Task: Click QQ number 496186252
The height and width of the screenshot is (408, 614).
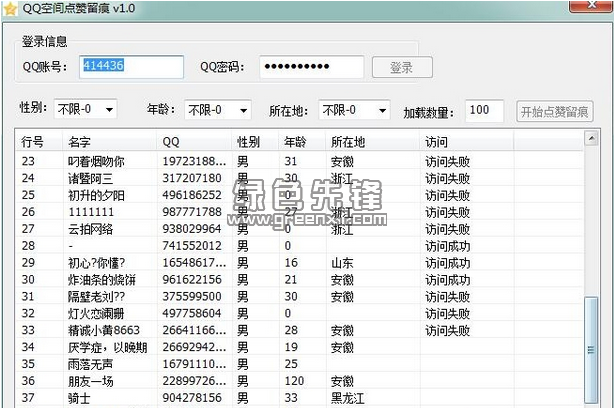Action: (x=192, y=195)
